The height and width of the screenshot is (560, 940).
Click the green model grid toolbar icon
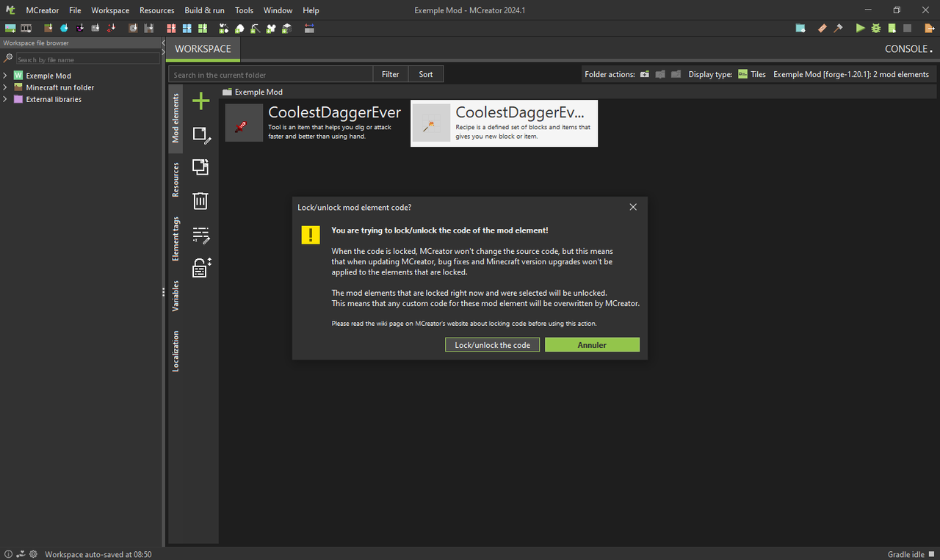pyautogui.click(x=203, y=29)
